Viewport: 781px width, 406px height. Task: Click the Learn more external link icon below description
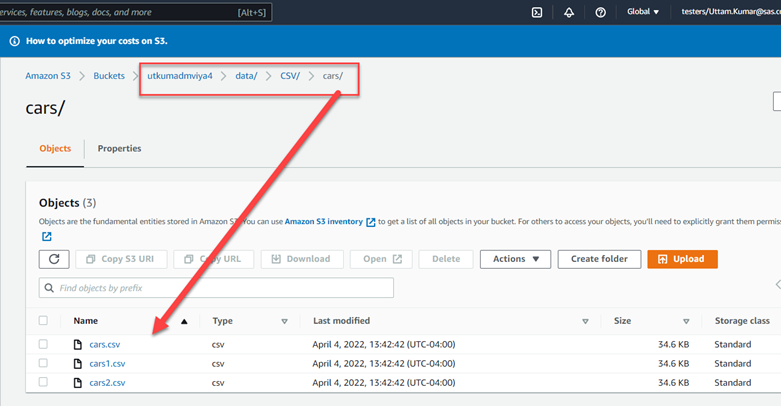[46, 237]
